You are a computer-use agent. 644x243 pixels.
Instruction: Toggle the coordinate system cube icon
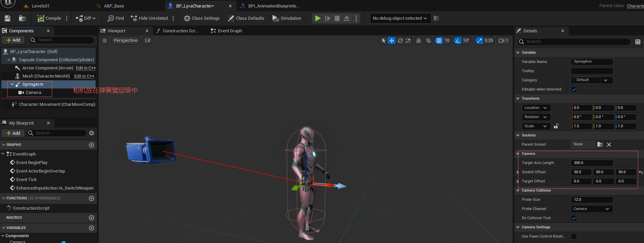(419, 40)
